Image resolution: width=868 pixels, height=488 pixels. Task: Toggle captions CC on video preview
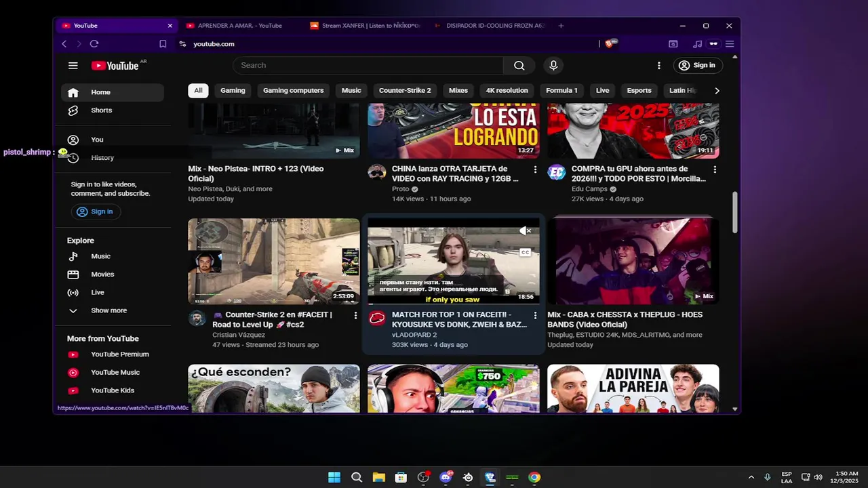525,252
